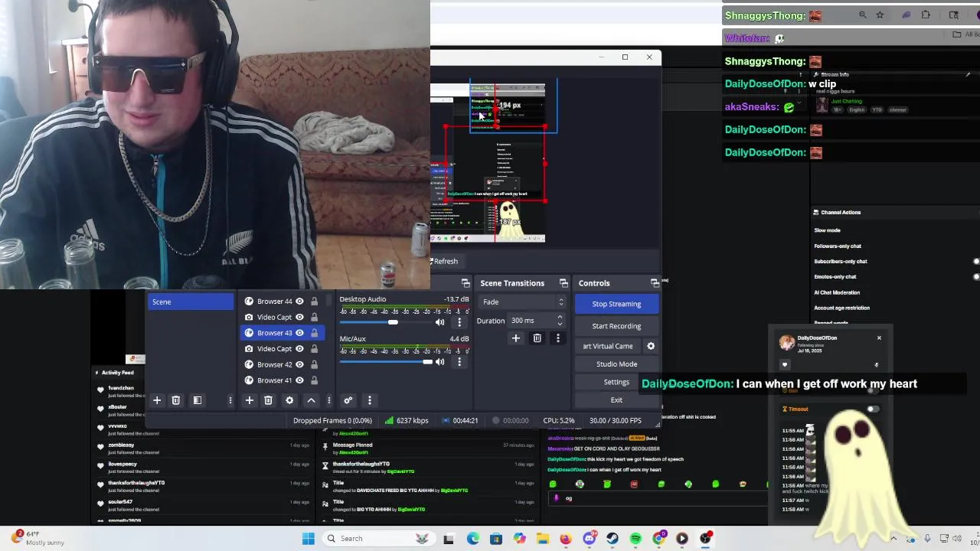This screenshot has width=980, height=551.
Task: Open transition properties three-dot menu
Action: [x=557, y=338]
